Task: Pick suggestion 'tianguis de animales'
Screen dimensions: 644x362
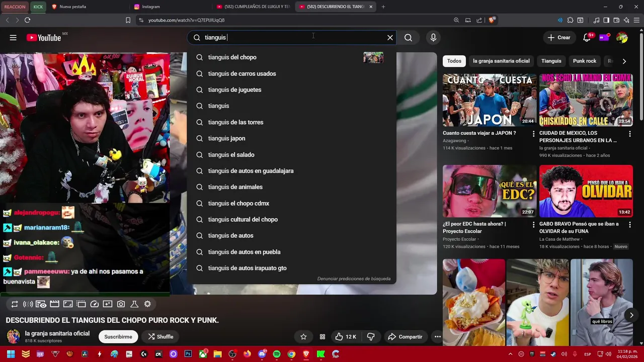Action: (x=292, y=187)
